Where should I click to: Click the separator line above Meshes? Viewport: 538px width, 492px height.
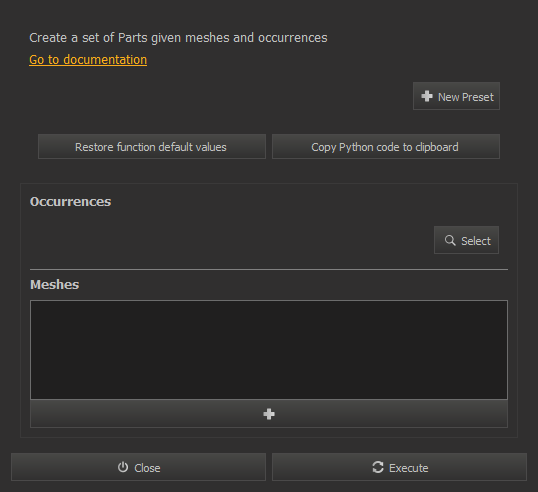269,270
